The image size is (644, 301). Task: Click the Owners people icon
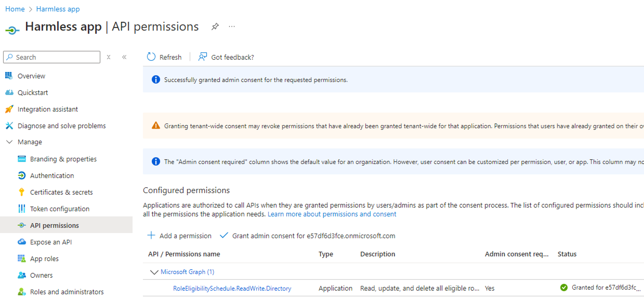(x=22, y=275)
